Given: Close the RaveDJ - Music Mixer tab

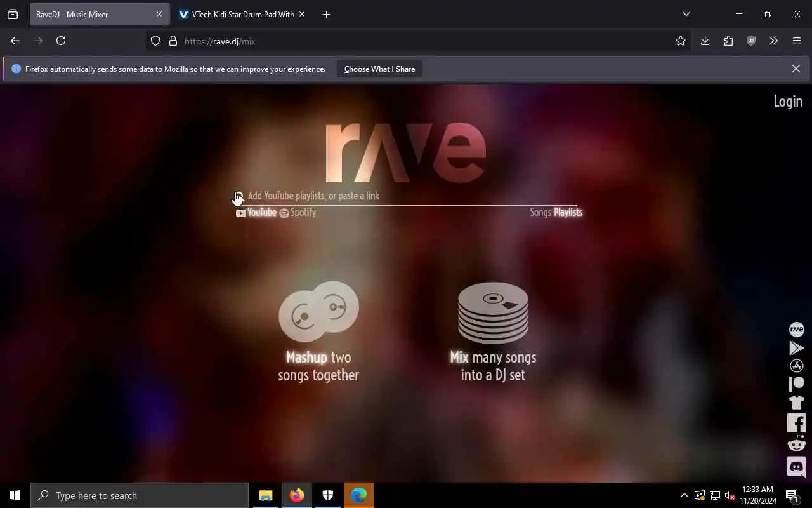Looking at the screenshot, I should (x=159, y=14).
